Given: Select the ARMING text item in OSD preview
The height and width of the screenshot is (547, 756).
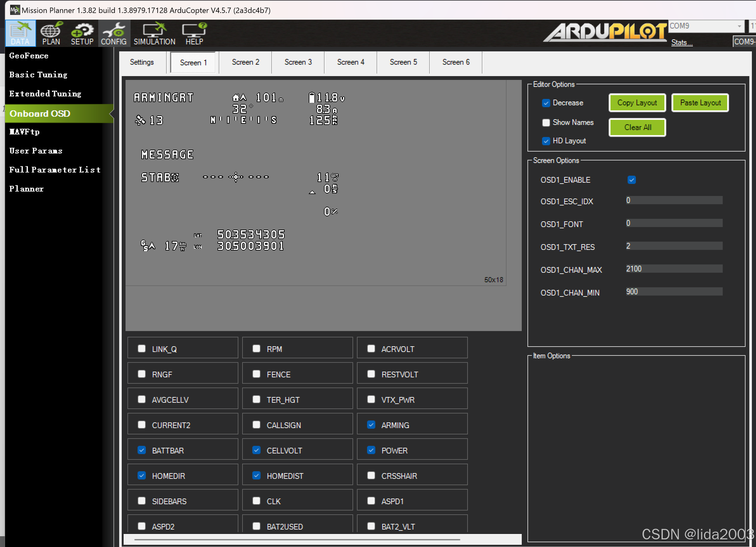Looking at the screenshot, I should [x=163, y=97].
